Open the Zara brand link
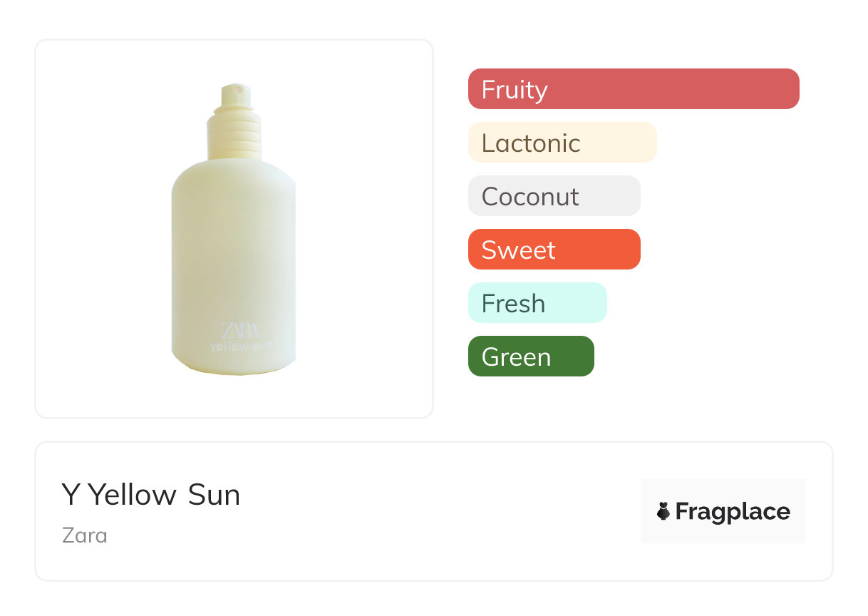868x616 pixels. [x=85, y=535]
